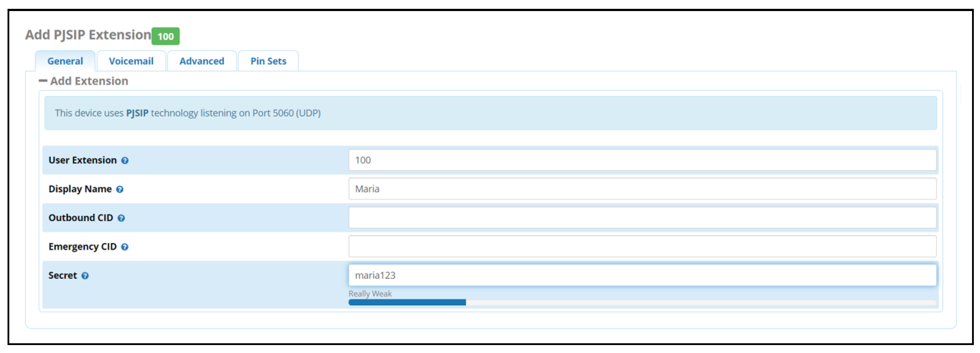The image size is (980, 353).
Task: Click the empty Outbound CID input
Action: coord(642,217)
